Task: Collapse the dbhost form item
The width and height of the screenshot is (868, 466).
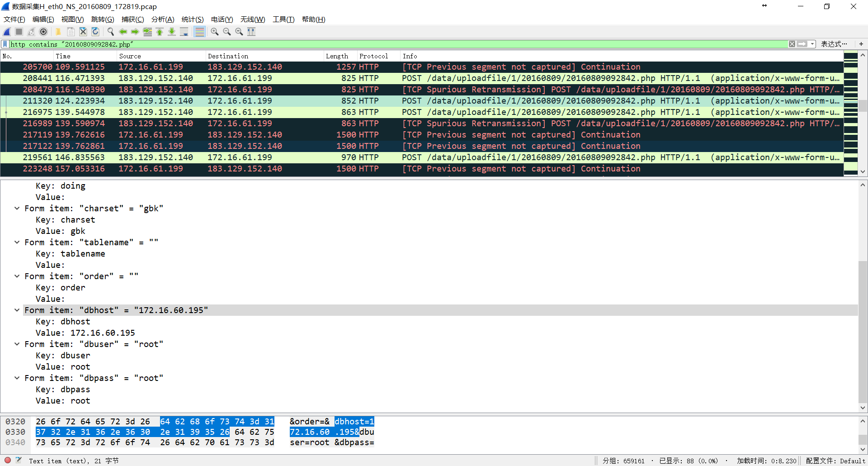Action: point(17,310)
